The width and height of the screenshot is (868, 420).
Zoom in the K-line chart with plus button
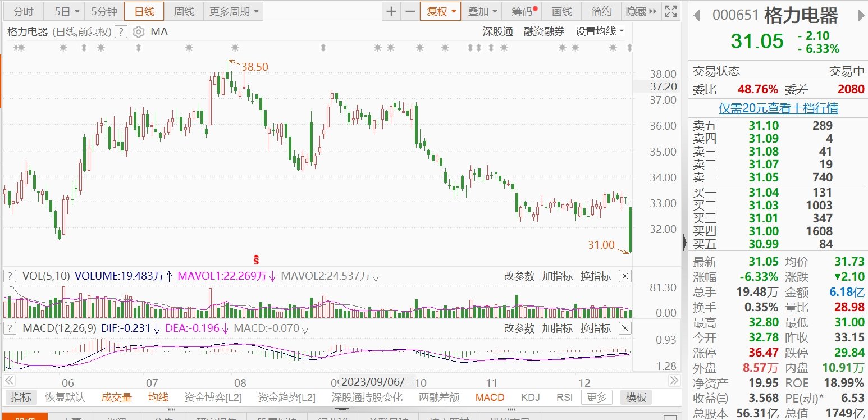click(391, 11)
